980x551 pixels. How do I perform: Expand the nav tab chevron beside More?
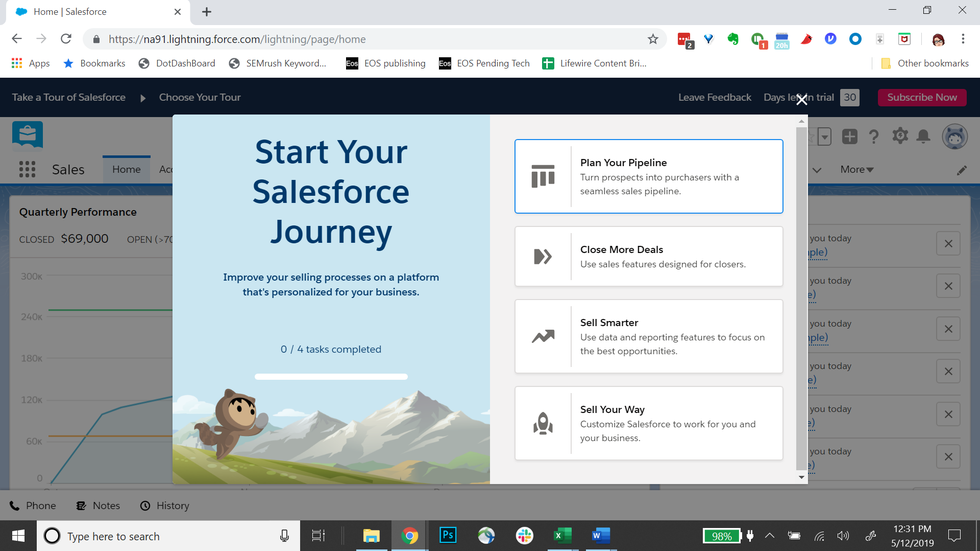[x=817, y=170]
